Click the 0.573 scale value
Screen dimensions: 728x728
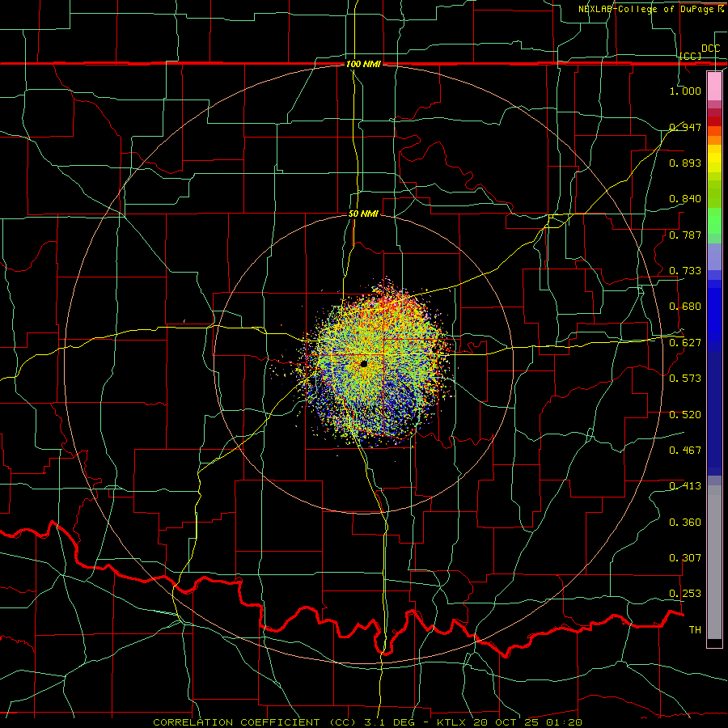click(685, 379)
